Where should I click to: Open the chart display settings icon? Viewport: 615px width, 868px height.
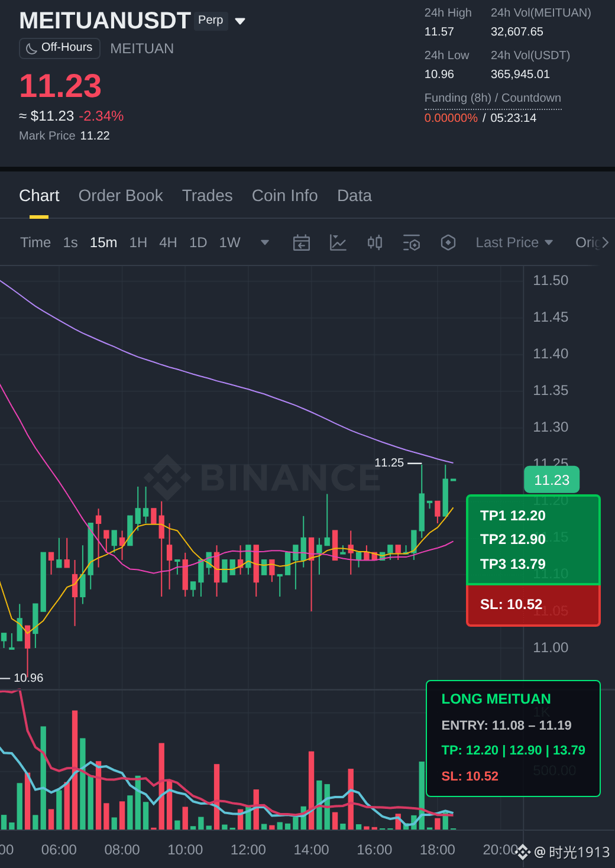(x=412, y=242)
